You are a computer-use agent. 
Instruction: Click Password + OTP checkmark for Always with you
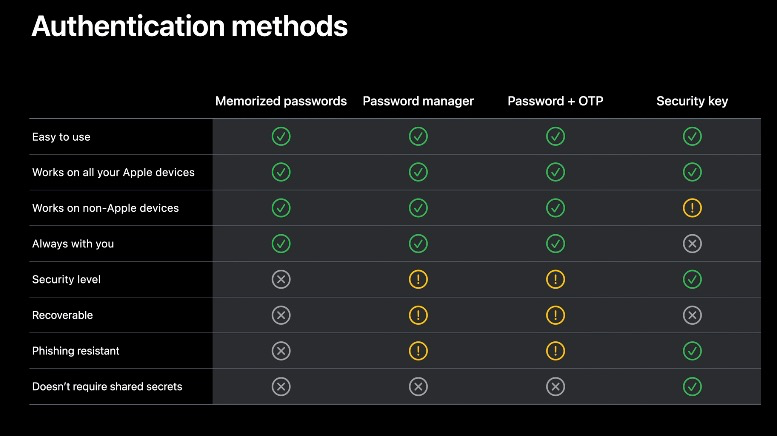click(x=555, y=244)
